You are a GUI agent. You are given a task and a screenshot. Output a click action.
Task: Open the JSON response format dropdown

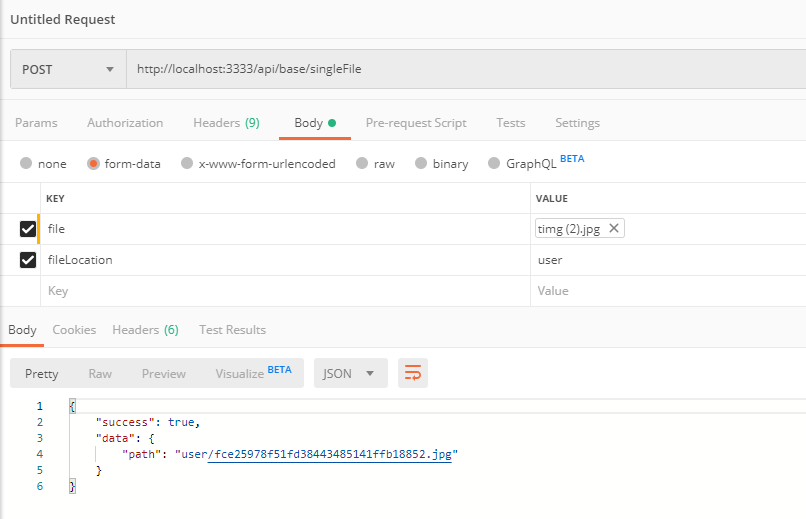pyautogui.click(x=351, y=373)
